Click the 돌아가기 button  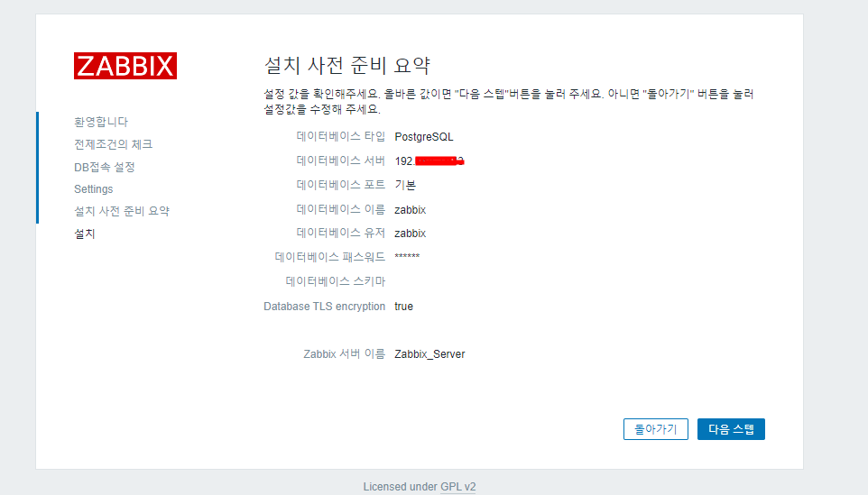(x=655, y=429)
